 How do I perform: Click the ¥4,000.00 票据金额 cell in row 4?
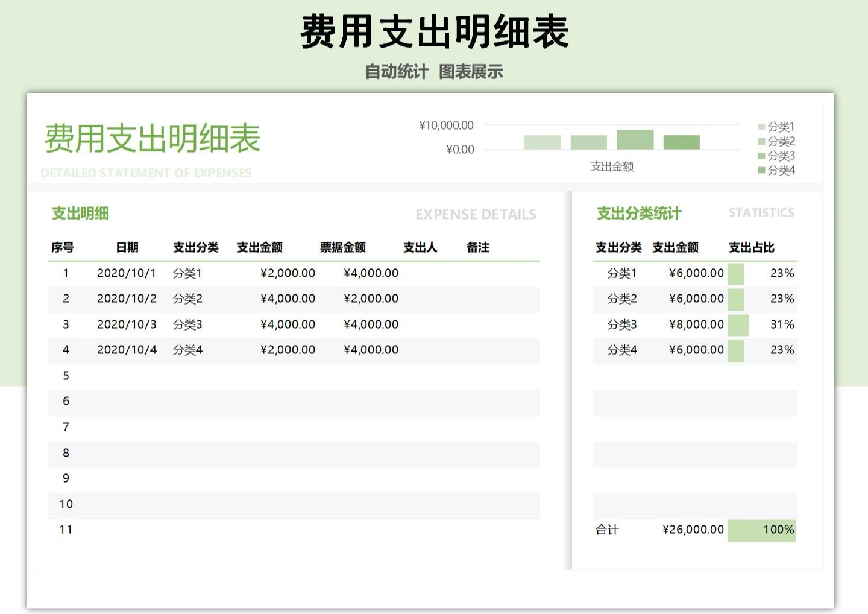tap(371, 350)
